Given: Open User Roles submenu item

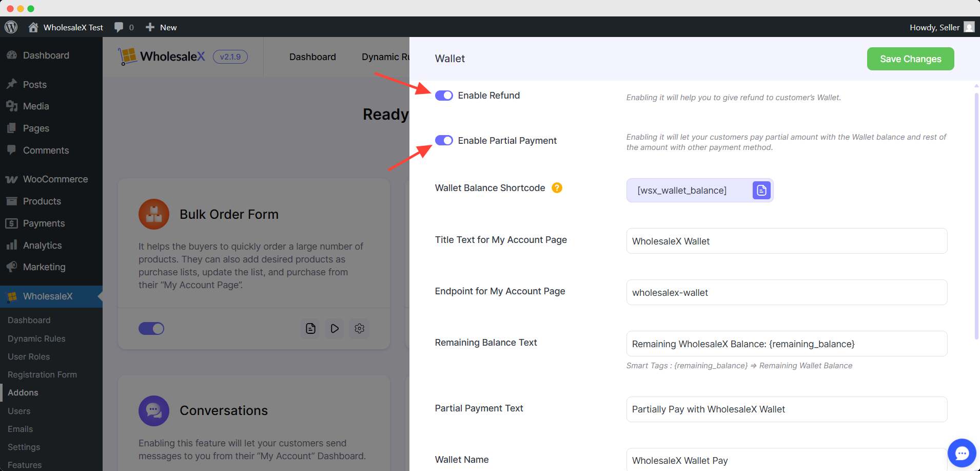Looking at the screenshot, I should click(x=29, y=357).
